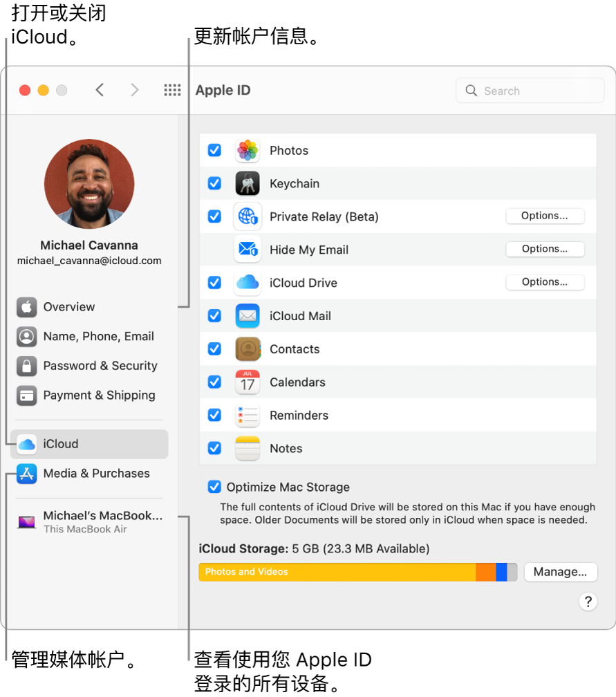
Task: Disable the Notes checkbox
Action: [x=214, y=448]
